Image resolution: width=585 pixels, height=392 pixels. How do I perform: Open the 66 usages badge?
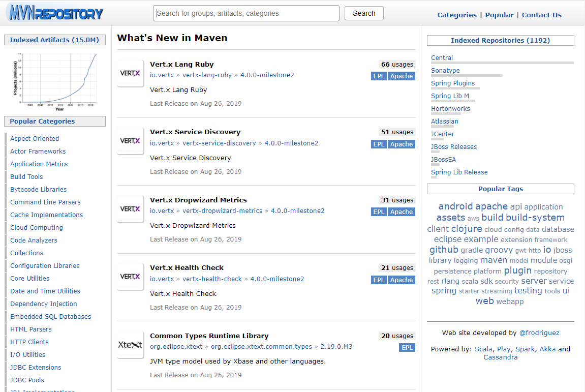point(397,64)
